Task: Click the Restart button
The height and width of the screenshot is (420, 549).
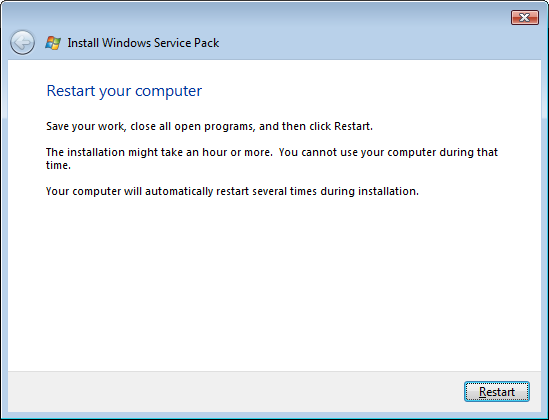Action: tap(496, 392)
